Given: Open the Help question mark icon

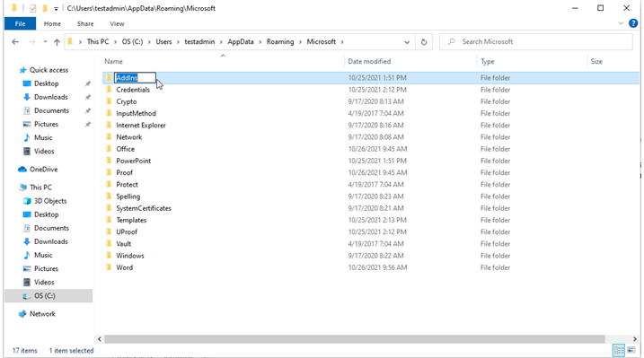Looking at the screenshot, I should [633, 23].
